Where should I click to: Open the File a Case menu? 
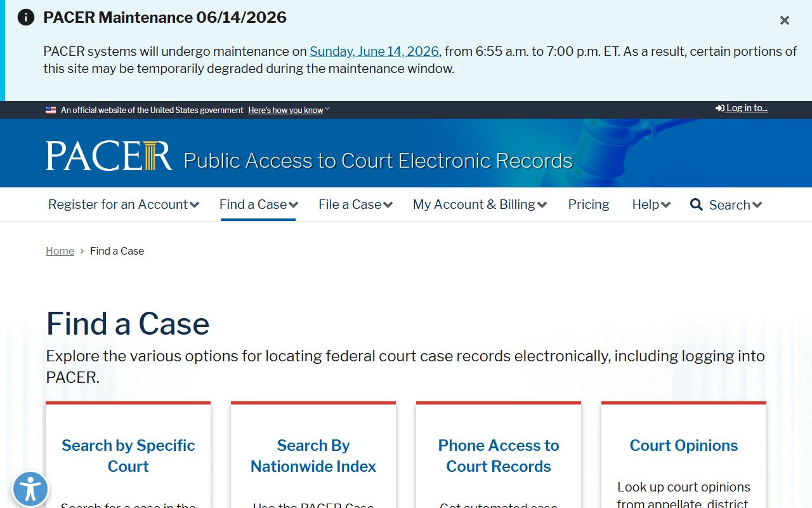356,204
